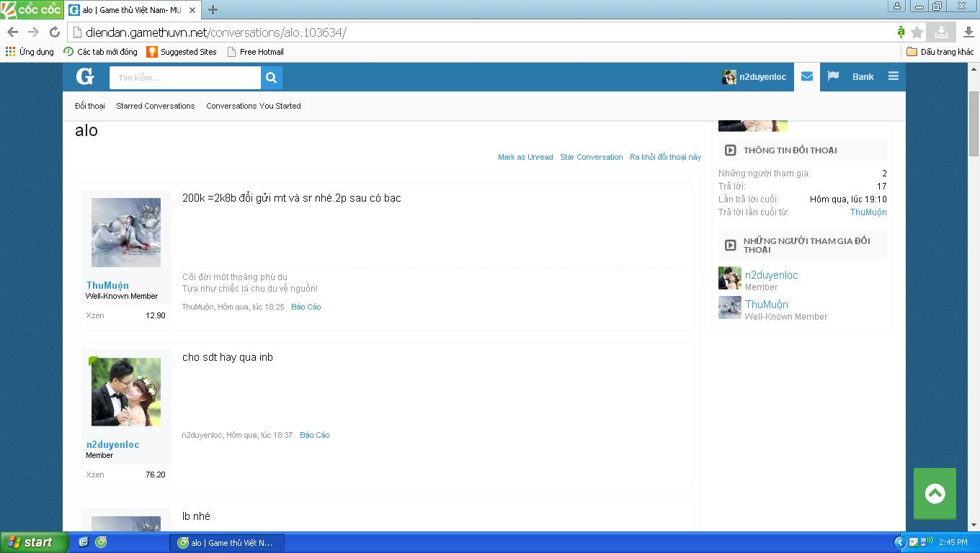Viewport: 980px width, 553px height.
Task: Click Ra khỏi đối thoại này link
Action: coord(665,157)
